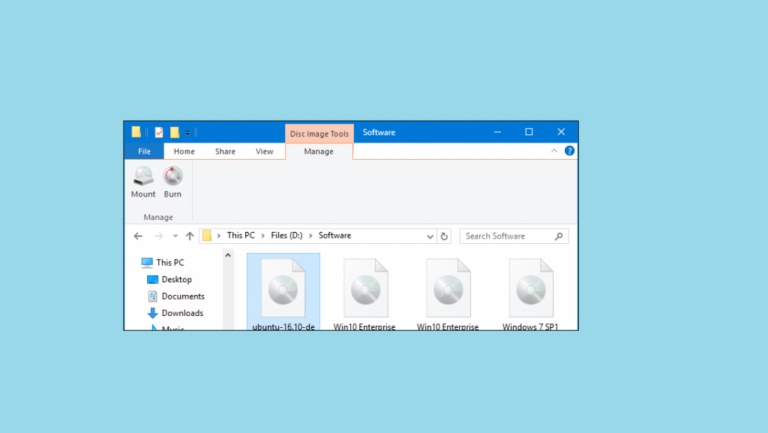Click This PC in the address bar
The image size is (768, 433).
point(240,236)
